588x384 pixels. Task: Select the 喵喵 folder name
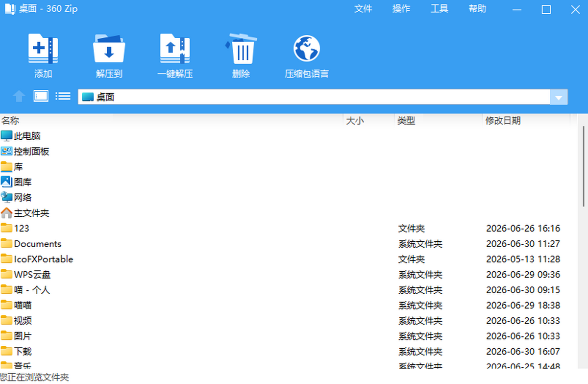[23, 305]
